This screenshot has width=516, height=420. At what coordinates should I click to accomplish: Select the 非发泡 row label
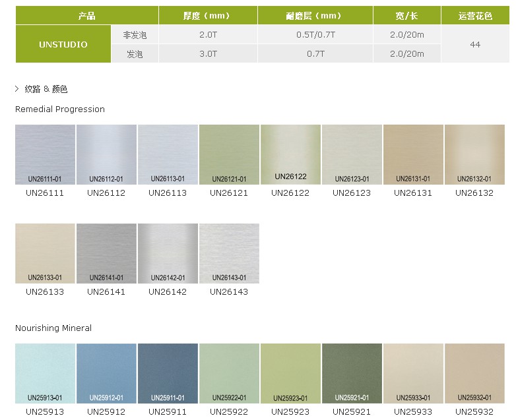(135, 34)
